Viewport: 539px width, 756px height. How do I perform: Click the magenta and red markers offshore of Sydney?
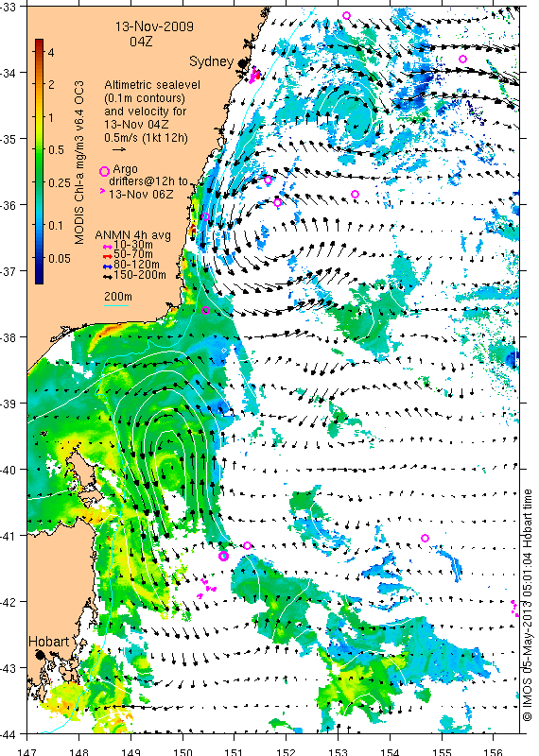(254, 76)
